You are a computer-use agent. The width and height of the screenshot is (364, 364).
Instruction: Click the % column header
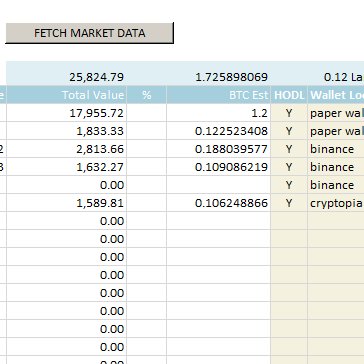(x=147, y=95)
